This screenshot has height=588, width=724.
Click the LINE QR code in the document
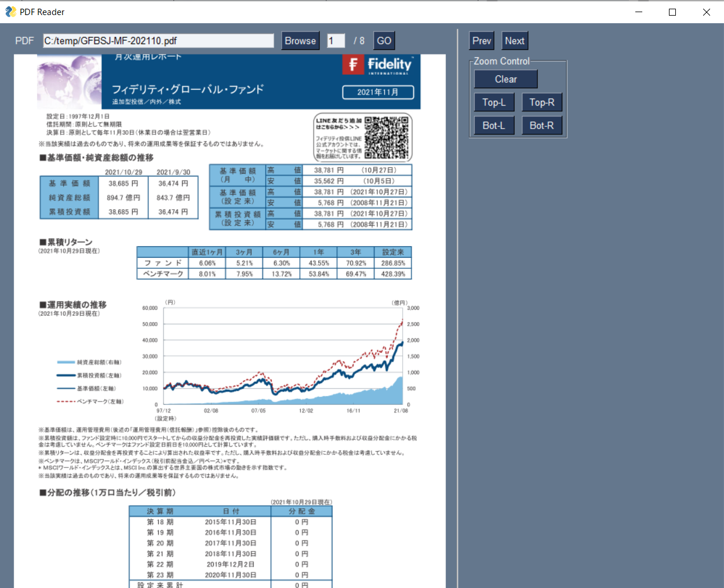[387, 137]
